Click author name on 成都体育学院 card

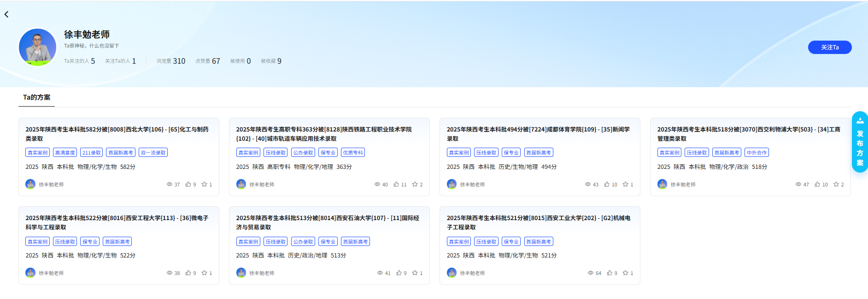click(x=472, y=185)
